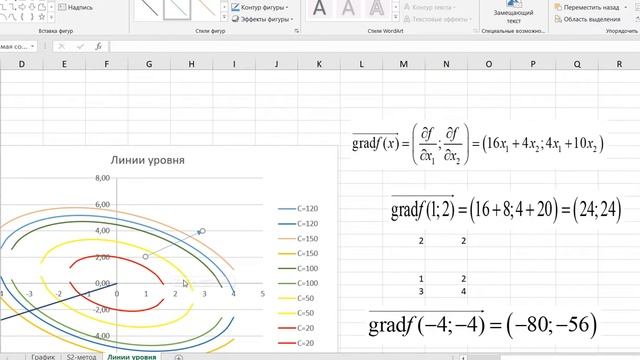The image size is (640, 360).
Task: Choose the curve line shape
Action: (13, 17)
